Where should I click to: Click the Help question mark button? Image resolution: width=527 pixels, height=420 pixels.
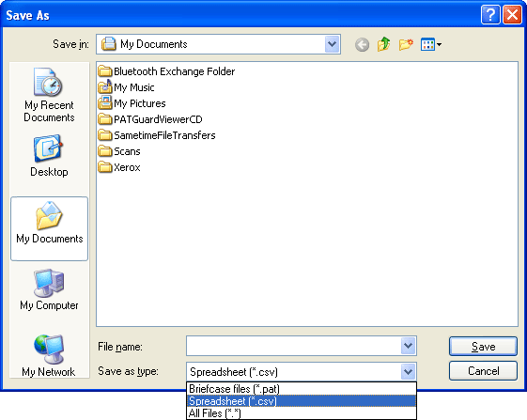pos(490,15)
